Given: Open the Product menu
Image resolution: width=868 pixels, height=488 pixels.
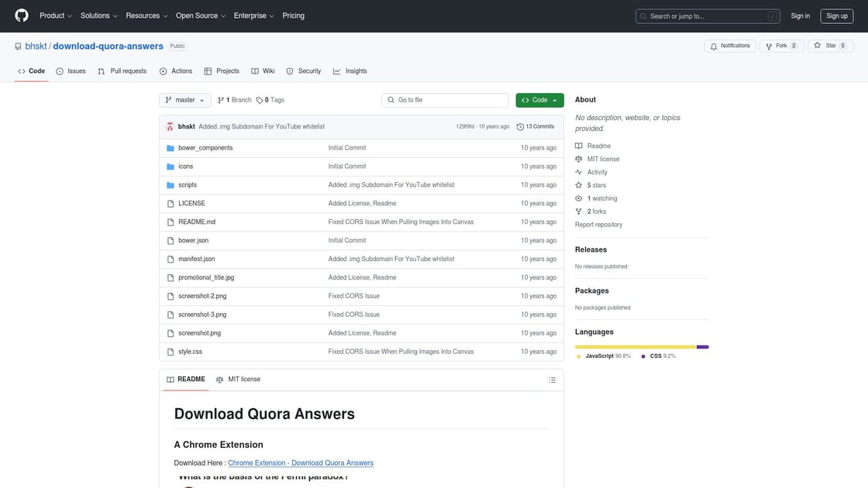Looking at the screenshot, I should [55, 15].
